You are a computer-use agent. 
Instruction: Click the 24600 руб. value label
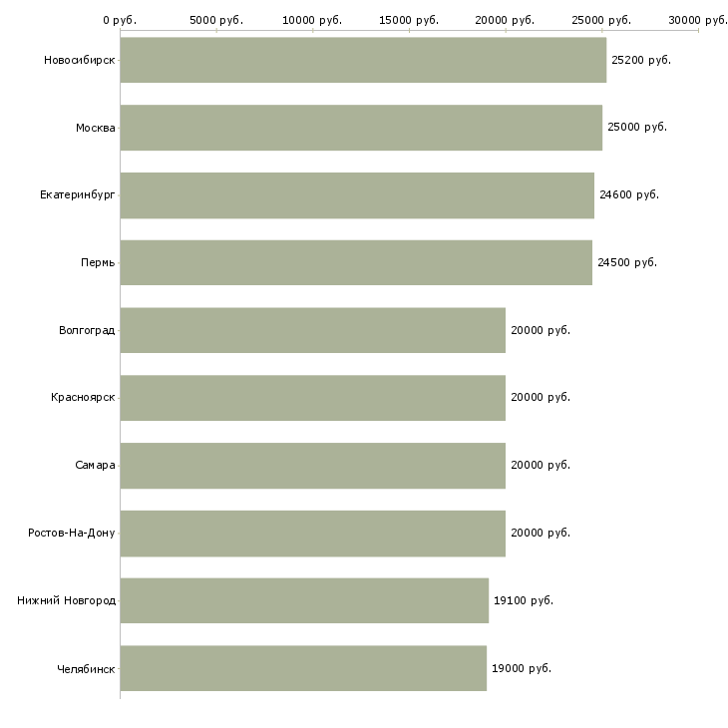click(x=628, y=195)
